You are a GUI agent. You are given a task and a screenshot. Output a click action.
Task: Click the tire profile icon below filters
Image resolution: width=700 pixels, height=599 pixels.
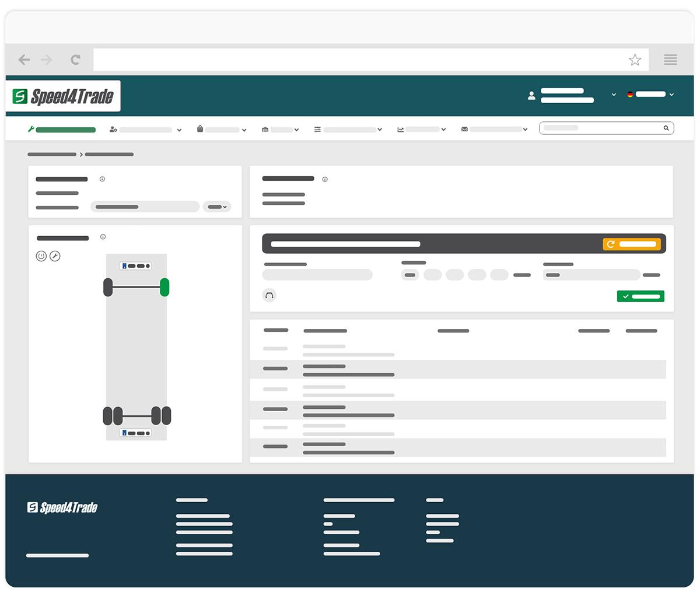pyautogui.click(x=269, y=295)
